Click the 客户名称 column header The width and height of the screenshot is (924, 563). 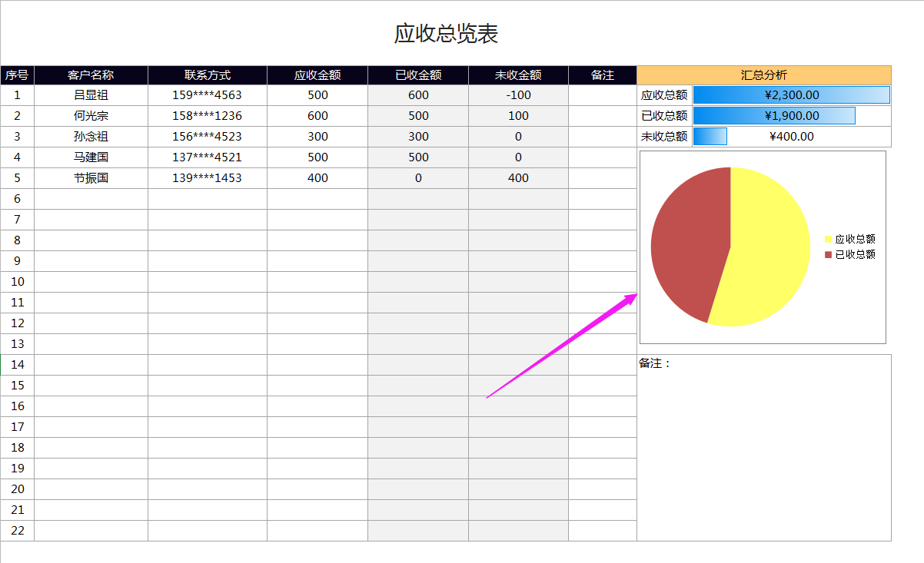(91, 75)
